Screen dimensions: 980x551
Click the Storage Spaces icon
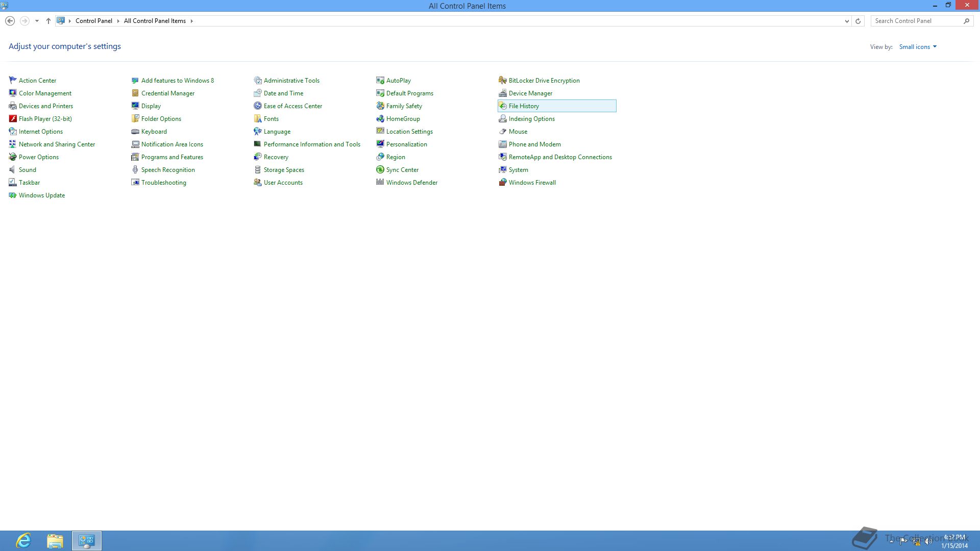258,169
